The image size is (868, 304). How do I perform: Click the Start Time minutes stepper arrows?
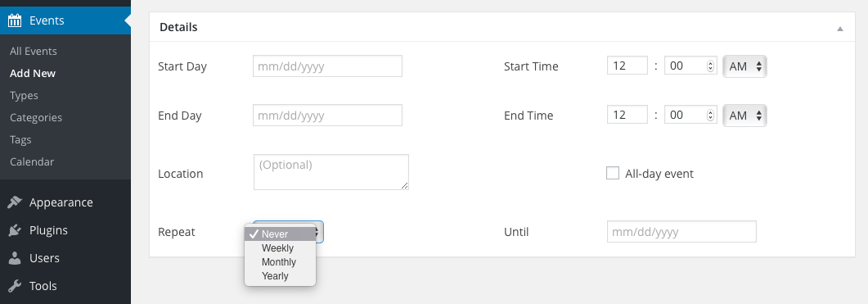coord(711,66)
